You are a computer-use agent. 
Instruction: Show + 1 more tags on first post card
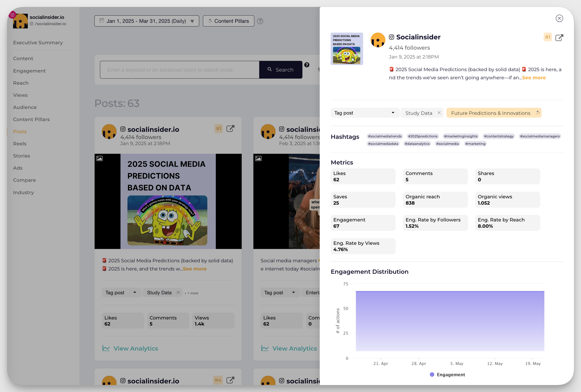point(191,293)
